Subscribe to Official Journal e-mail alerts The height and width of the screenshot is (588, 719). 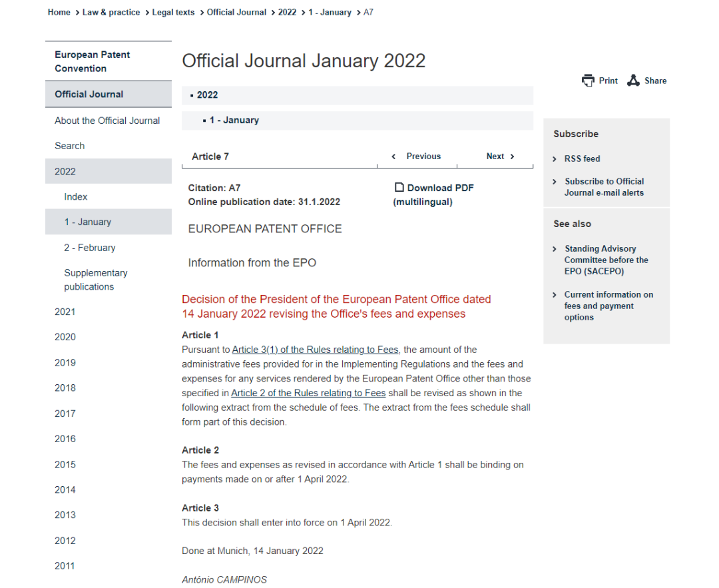[x=604, y=187]
